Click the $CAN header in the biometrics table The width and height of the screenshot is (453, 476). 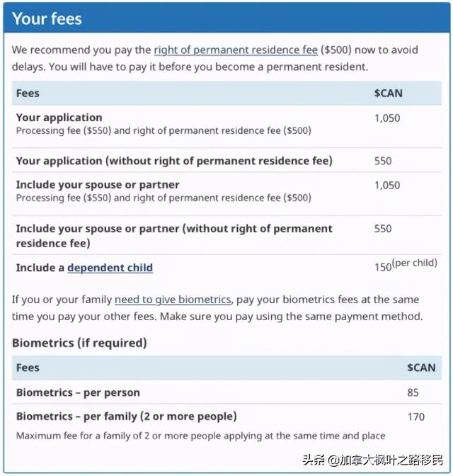[421, 368]
